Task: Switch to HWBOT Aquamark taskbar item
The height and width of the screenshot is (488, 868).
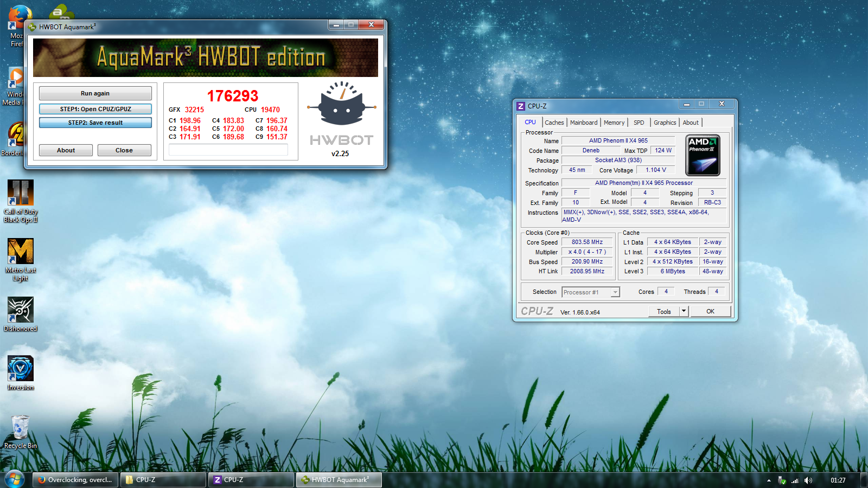Action: (x=339, y=480)
